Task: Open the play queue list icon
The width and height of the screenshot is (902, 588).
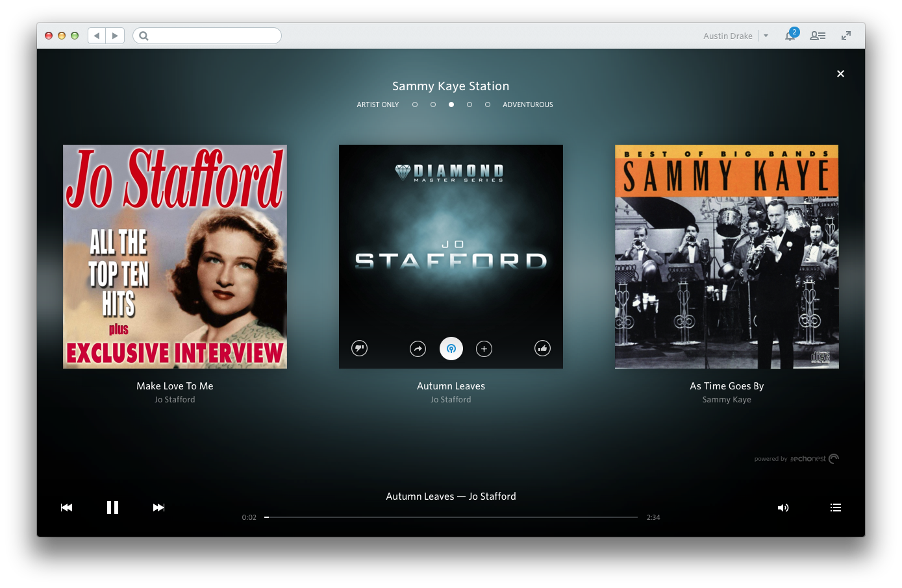Action: pyautogui.click(x=836, y=508)
